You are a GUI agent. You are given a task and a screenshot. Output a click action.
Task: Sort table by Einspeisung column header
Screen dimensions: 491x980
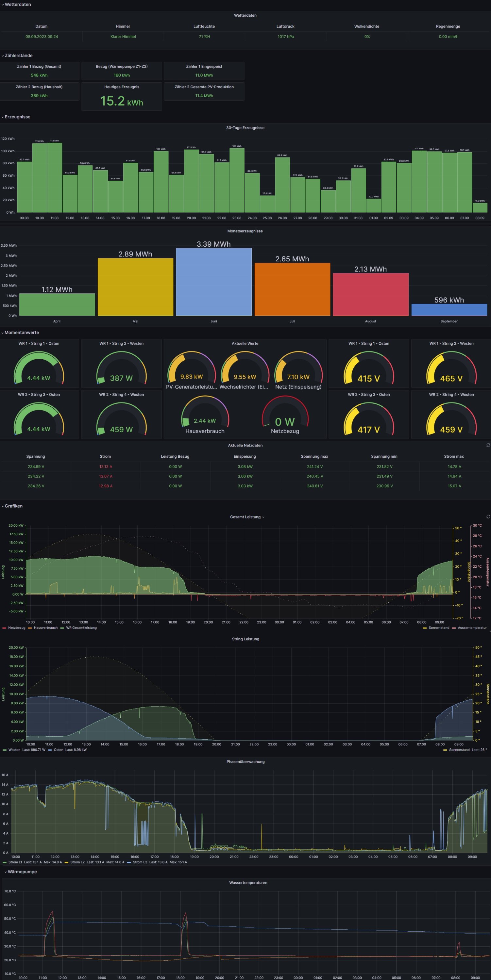tap(245, 457)
